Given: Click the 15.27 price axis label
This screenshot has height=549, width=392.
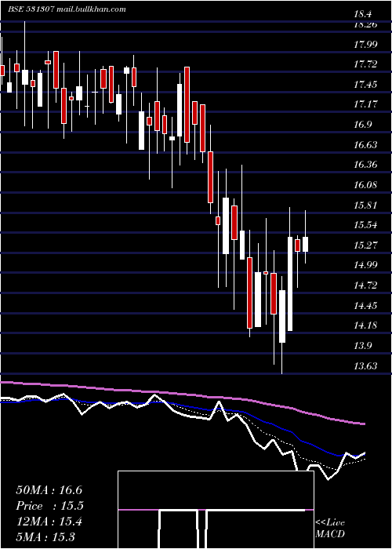Looking at the screenshot, I should (365, 245).
